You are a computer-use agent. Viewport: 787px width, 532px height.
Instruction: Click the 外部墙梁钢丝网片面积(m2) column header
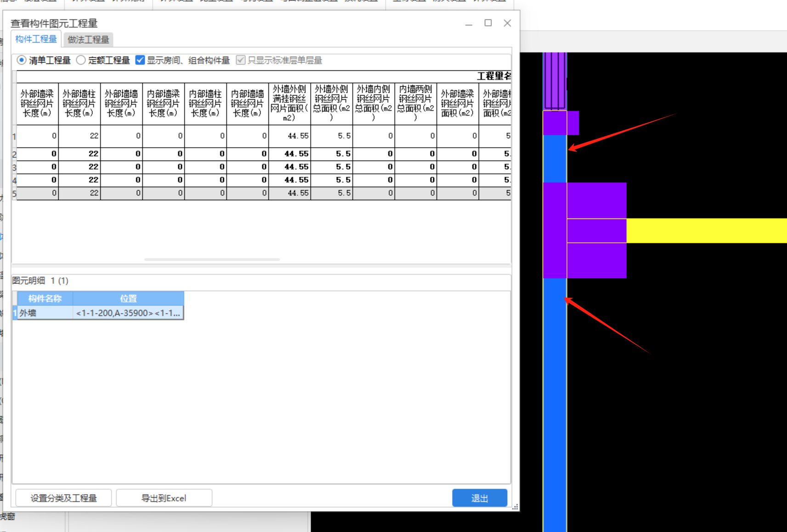click(458, 104)
